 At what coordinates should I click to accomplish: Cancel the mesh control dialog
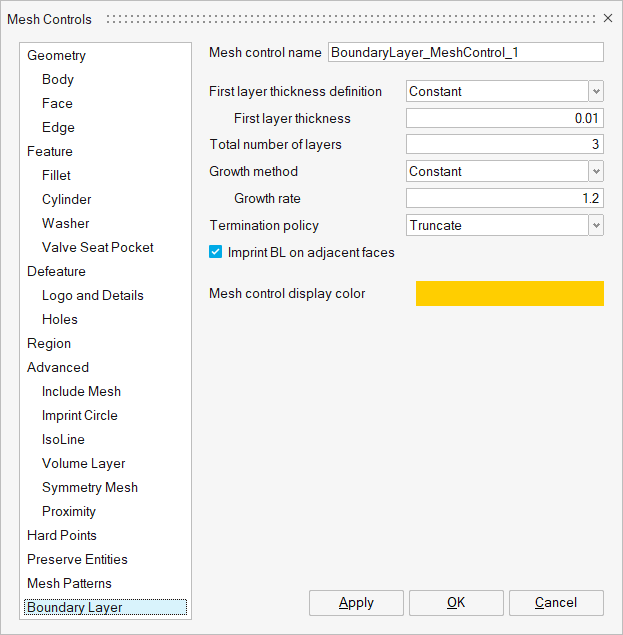pyautogui.click(x=556, y=602)
